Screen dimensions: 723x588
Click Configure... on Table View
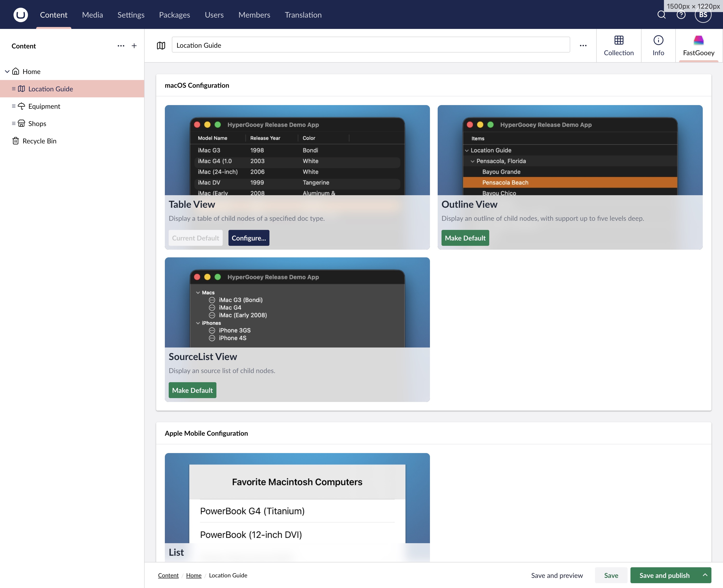tap(249, 238)
